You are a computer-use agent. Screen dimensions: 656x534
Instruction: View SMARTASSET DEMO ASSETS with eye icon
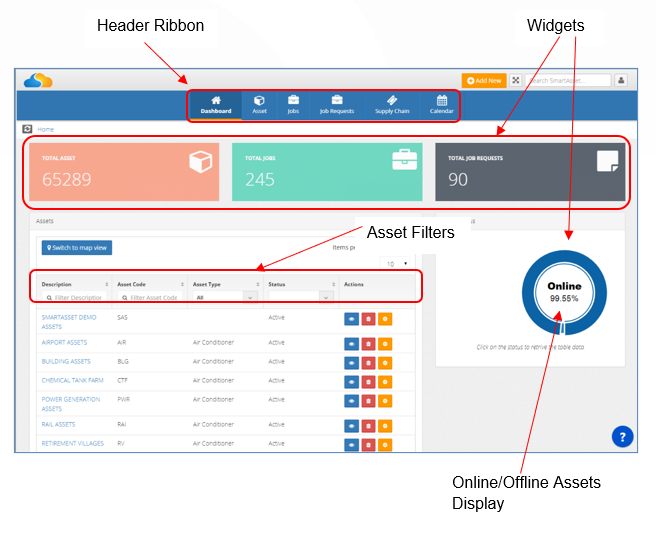[351, 319]
